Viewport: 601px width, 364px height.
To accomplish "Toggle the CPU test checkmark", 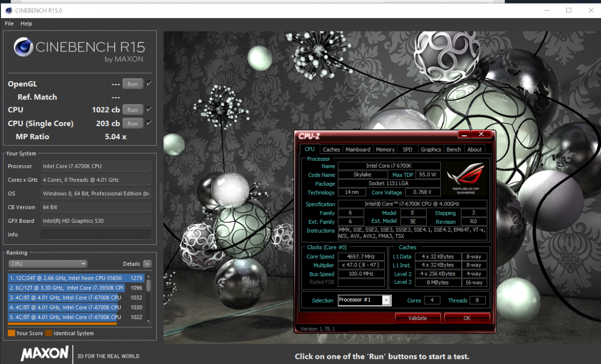I will (149, 109).
